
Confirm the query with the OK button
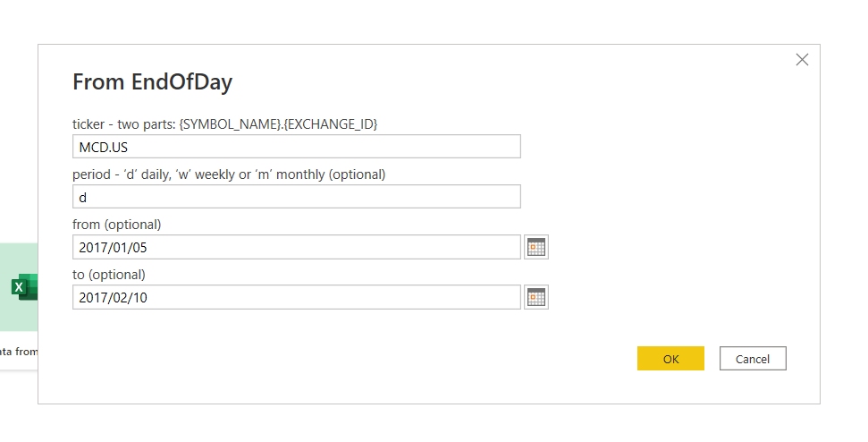pyautogui.click(x=670, y=359)
